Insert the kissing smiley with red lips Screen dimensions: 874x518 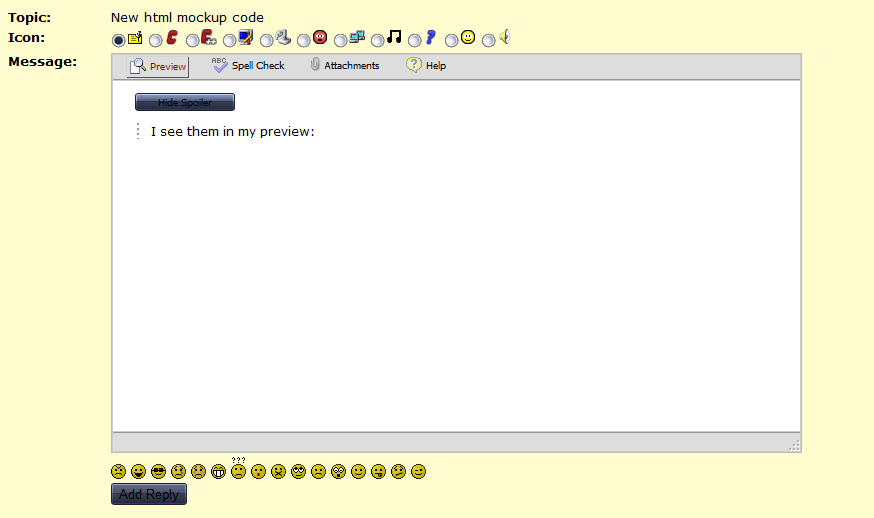[258, 471]
